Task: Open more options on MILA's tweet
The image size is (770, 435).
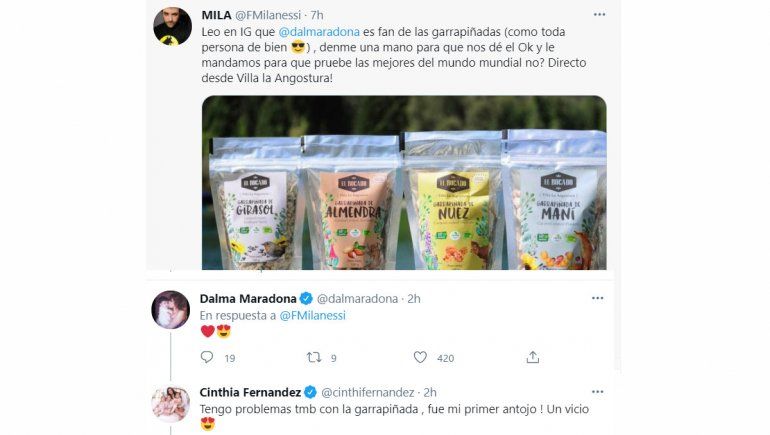Action: [598, 15]
